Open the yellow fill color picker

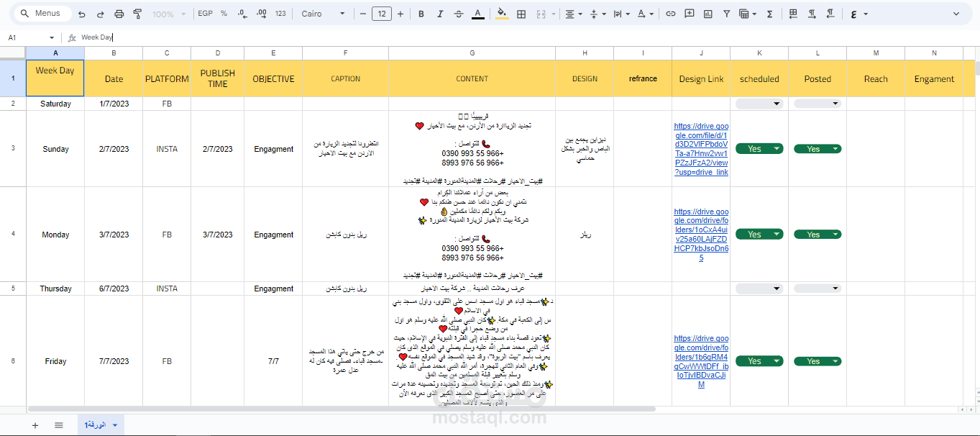tap(502, 14)
